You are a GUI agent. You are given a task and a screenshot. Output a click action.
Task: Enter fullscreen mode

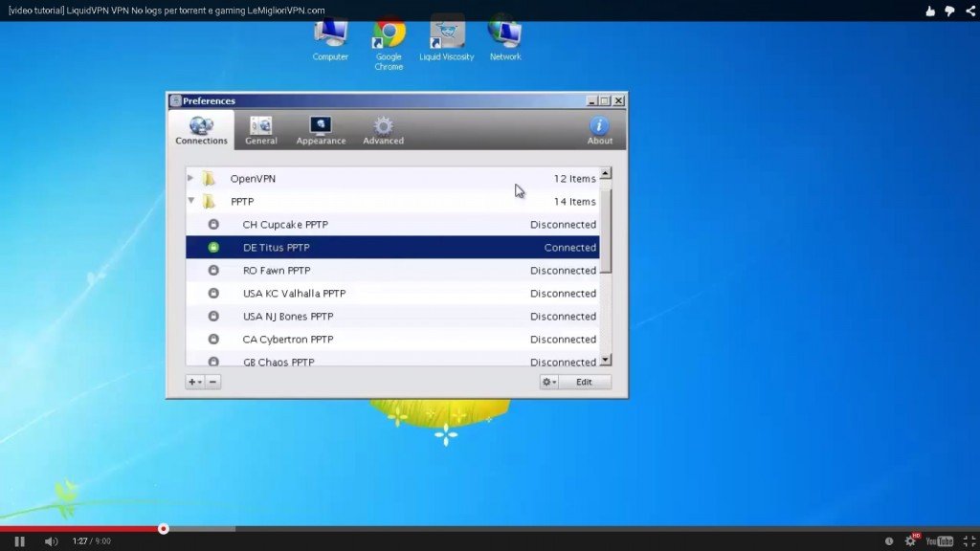point(969,541)
